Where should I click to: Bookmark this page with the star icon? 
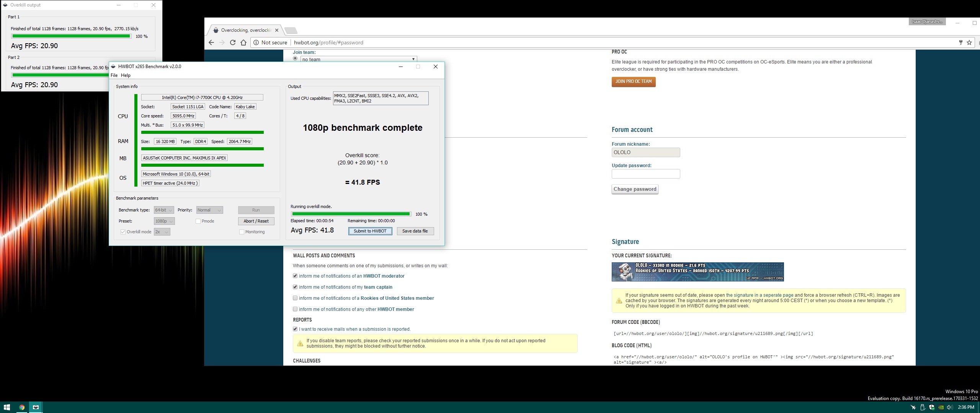[969, 42]
